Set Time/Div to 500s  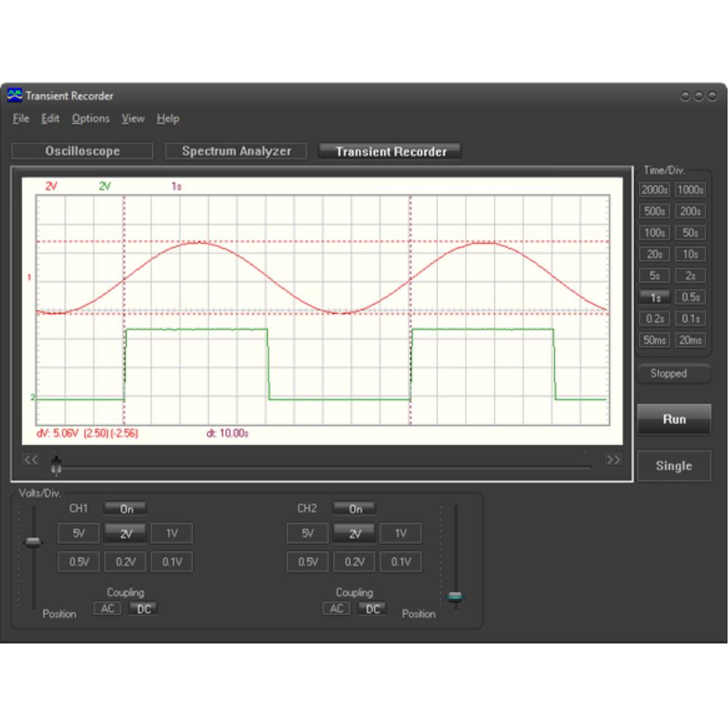(x=654, y=211)
